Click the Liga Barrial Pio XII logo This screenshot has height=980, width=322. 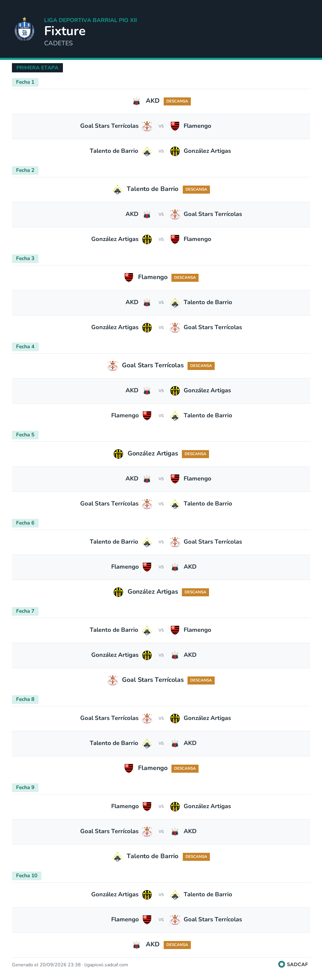[24, 29]
